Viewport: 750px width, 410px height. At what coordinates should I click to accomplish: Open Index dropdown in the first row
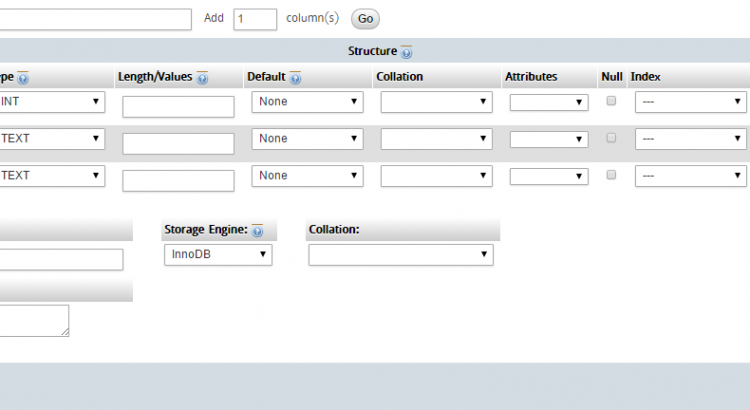(x=690, y=102)
